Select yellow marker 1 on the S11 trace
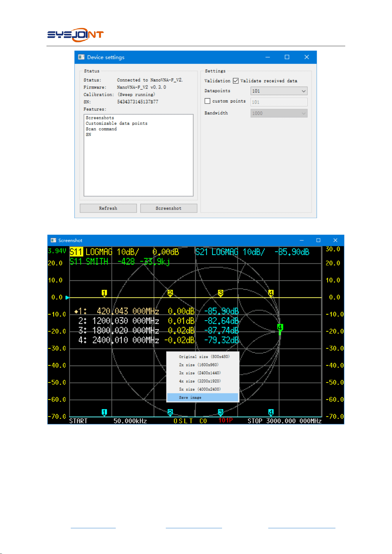 coord(104,293)
